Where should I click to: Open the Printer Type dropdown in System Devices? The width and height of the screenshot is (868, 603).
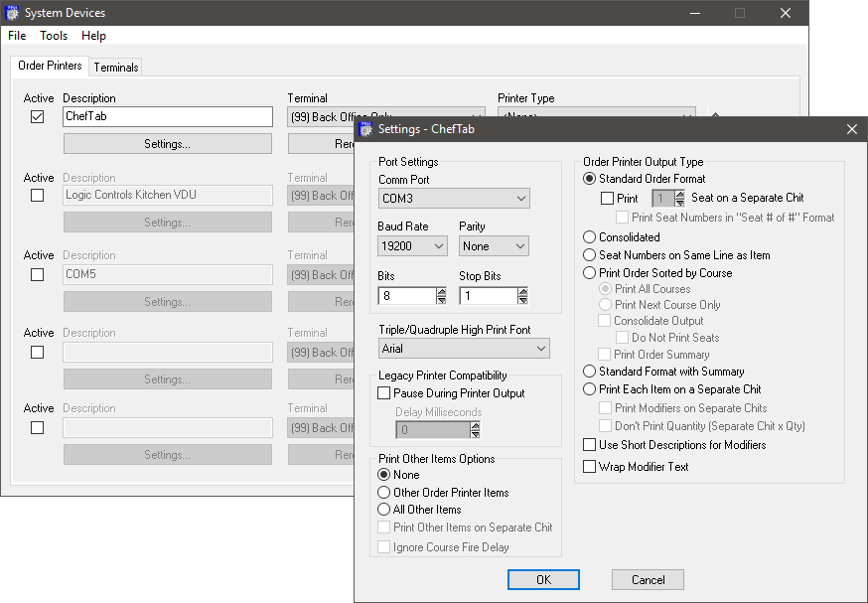(x=596, y=112)
